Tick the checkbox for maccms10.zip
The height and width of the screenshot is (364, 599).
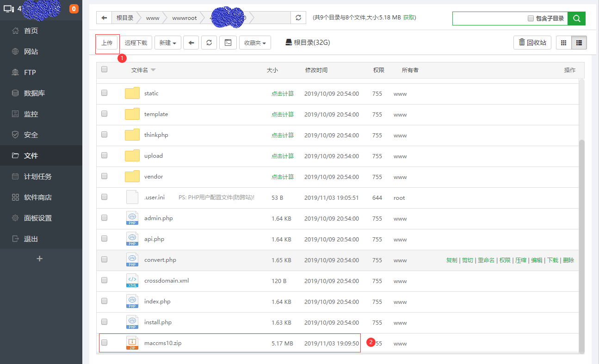[104, 343]
